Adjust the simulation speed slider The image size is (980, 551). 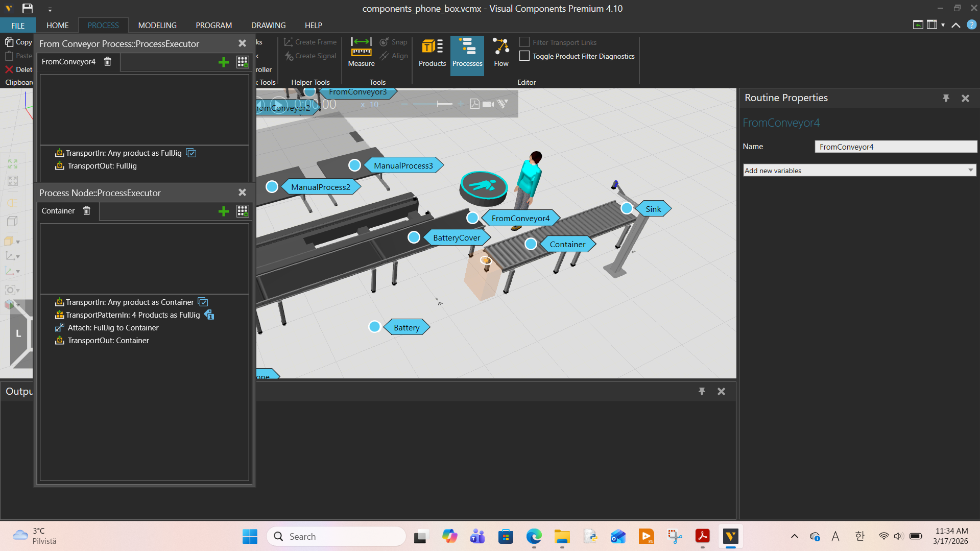click(438, 104)
